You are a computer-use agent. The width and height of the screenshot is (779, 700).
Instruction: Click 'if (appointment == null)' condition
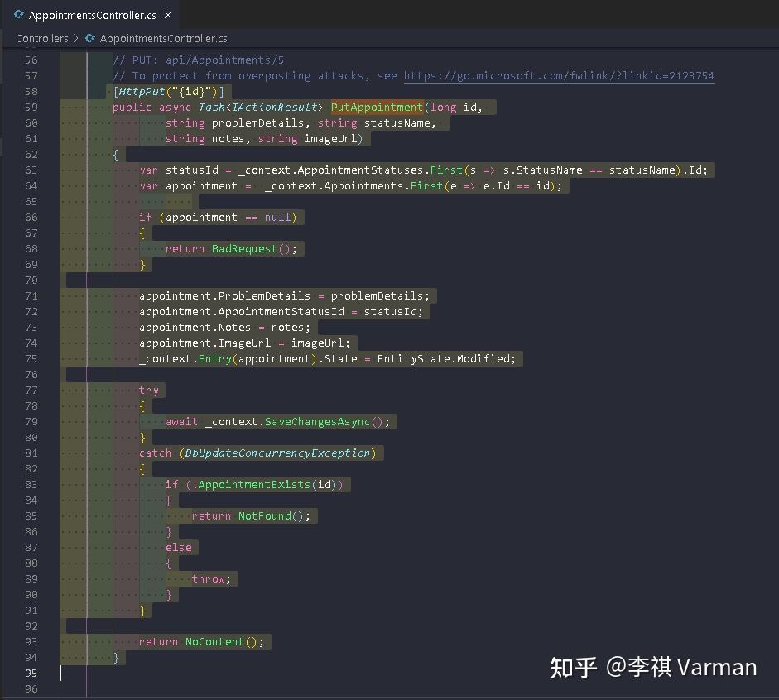click(x=218, y=218)
